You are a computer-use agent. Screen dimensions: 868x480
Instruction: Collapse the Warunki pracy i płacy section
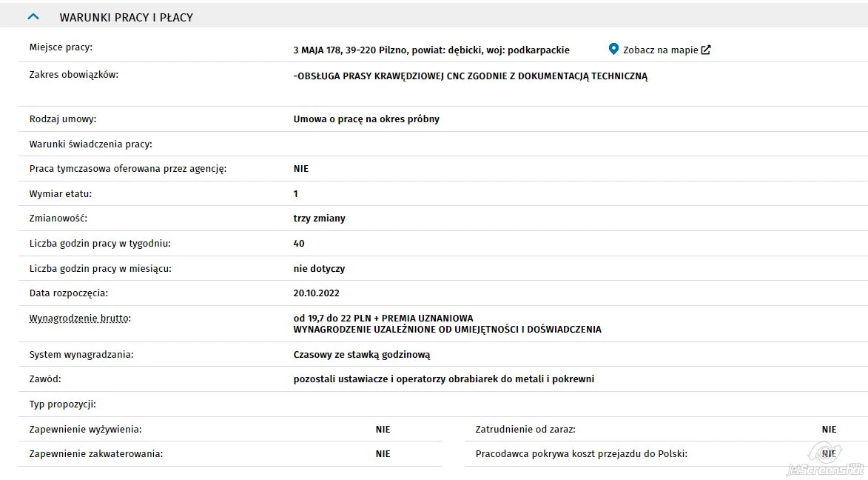pos(33,16)
